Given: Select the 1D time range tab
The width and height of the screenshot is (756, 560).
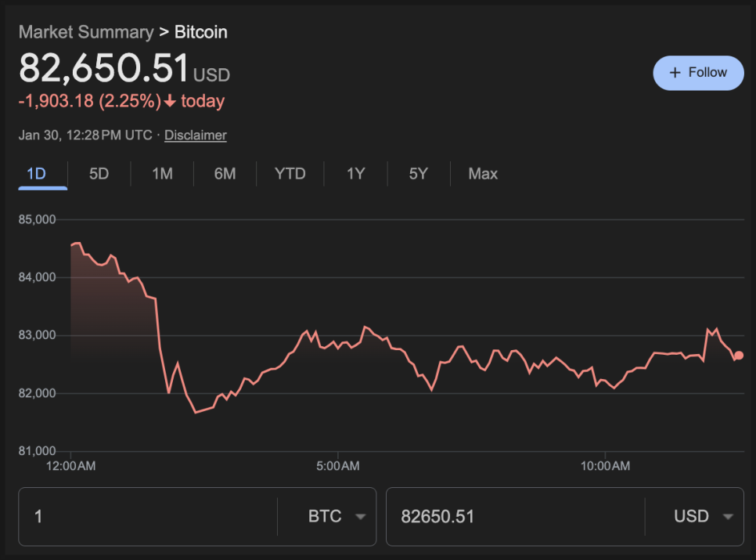Looking at the screenshot, I should [36, 173].
